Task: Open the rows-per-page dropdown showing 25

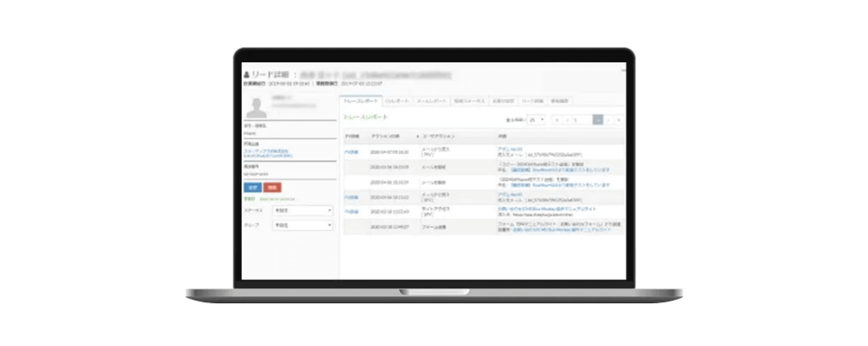Action: click(536, 120)
